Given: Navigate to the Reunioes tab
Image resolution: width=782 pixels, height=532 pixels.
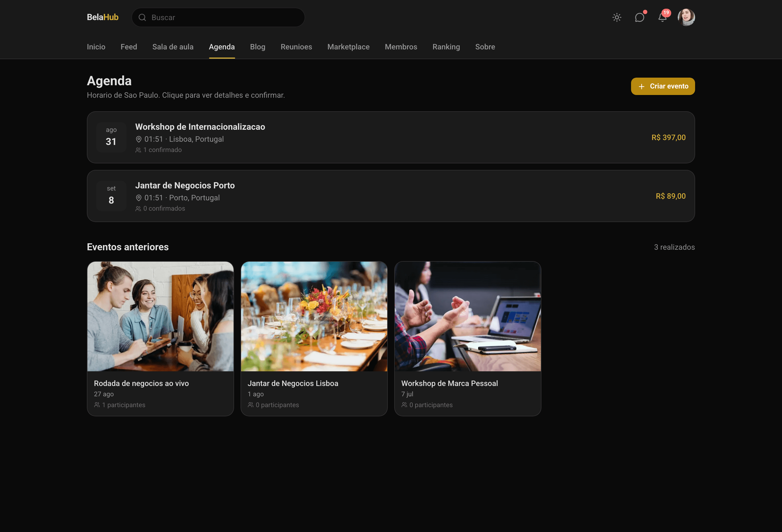Looking at the screenshot, I should [x=297, y=47].
